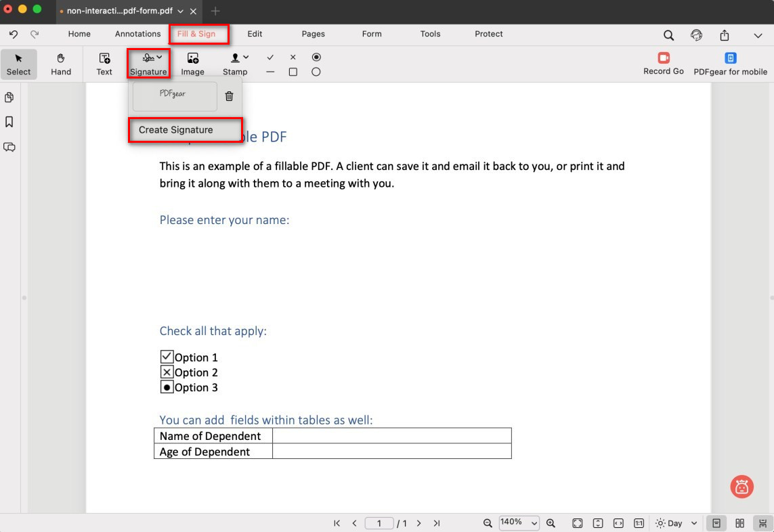The image size is (774, 532).
Task: Expand the 140% zoom level dropdown
Action: pyautogui.click(x=519, y=523)
